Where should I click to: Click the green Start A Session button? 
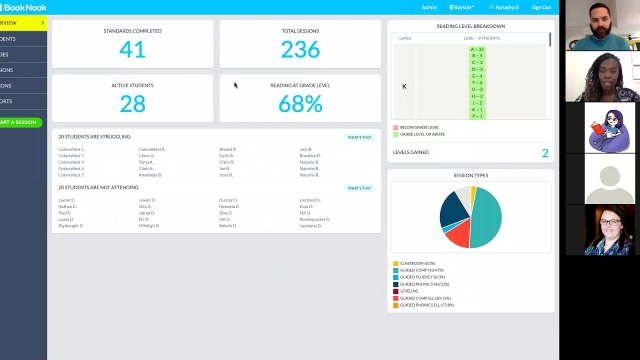tap(20, 122)
